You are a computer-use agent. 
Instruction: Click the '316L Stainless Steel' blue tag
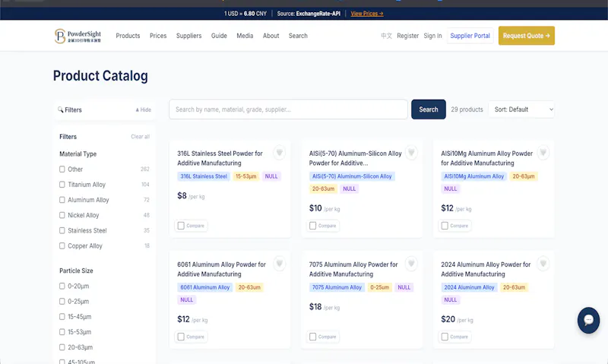tap(204, 176)
